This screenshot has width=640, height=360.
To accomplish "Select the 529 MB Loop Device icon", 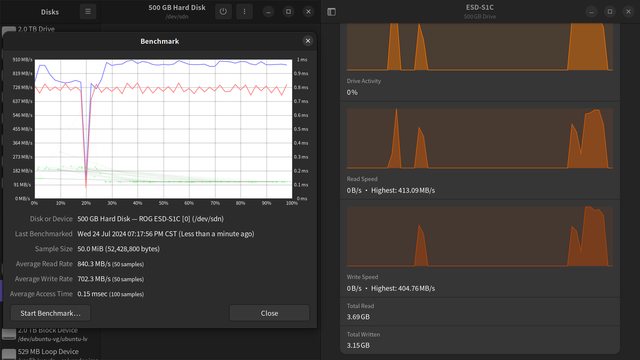I will click(x=9, y=354).
